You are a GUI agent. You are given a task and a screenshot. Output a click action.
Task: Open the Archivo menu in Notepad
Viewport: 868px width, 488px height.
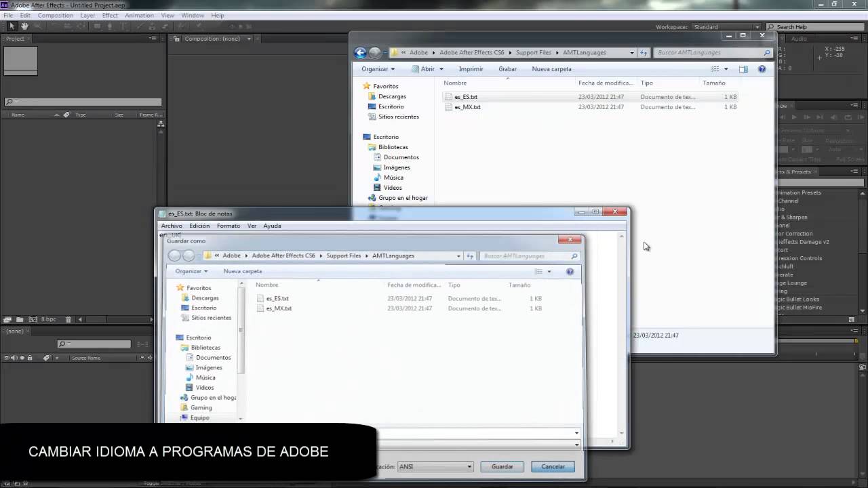(x=172, y=226)
